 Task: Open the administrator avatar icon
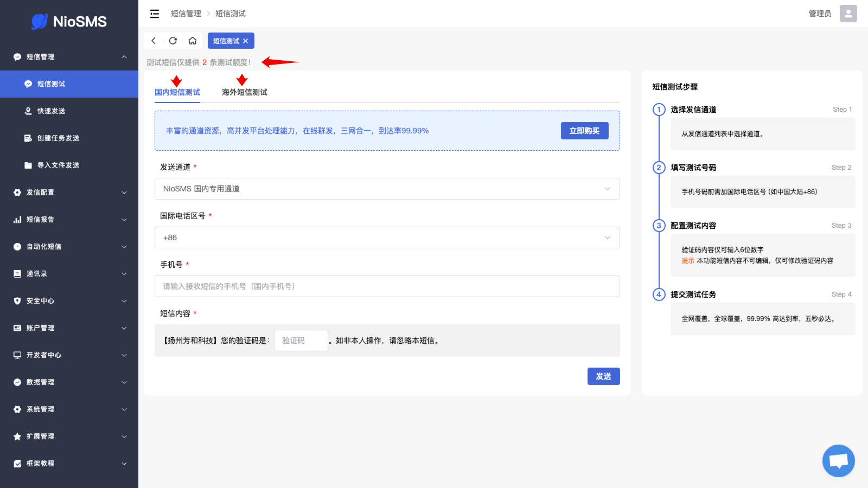(x=848, y=14)
